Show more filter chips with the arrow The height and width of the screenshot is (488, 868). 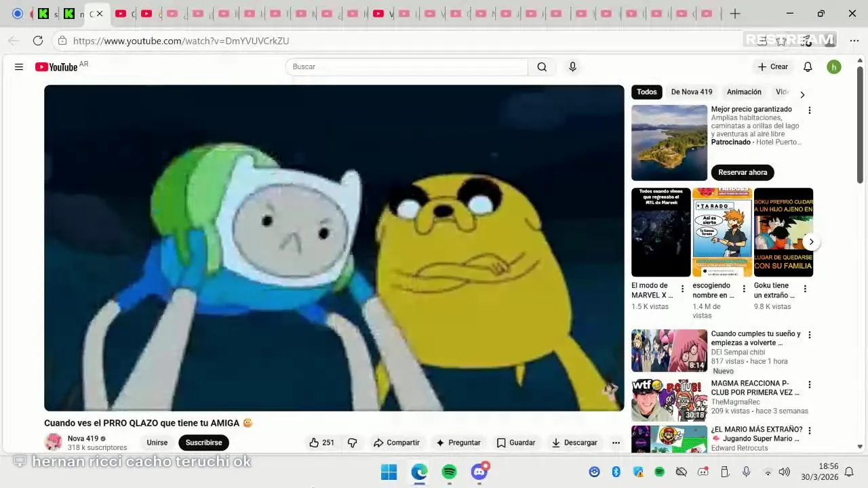(x=802, y=95)
